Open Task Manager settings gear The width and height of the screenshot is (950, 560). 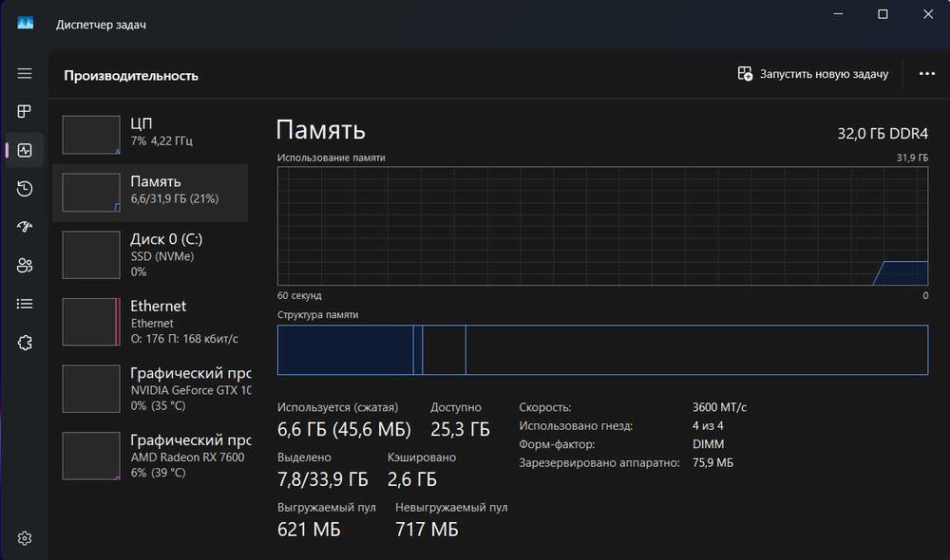tap(25, 538)
